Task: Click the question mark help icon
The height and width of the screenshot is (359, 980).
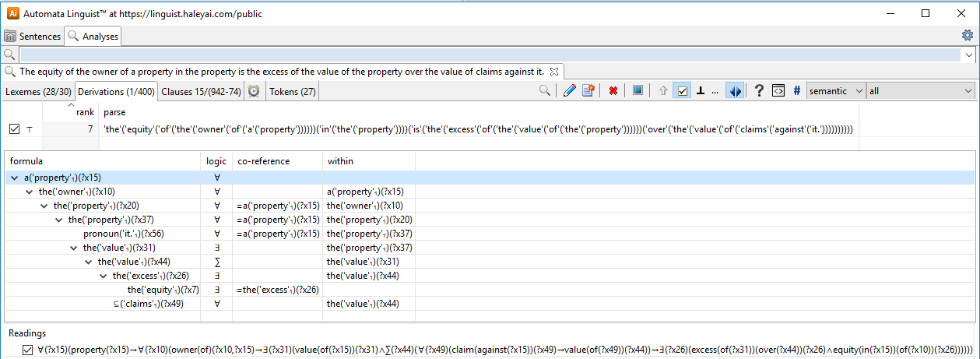Action: pyautogui.click(x=759, y=91)
